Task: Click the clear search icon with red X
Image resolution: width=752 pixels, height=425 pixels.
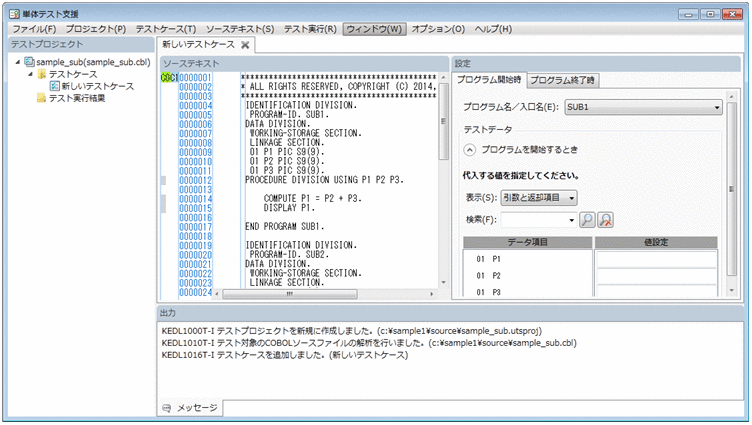Action: coord(606,220)
